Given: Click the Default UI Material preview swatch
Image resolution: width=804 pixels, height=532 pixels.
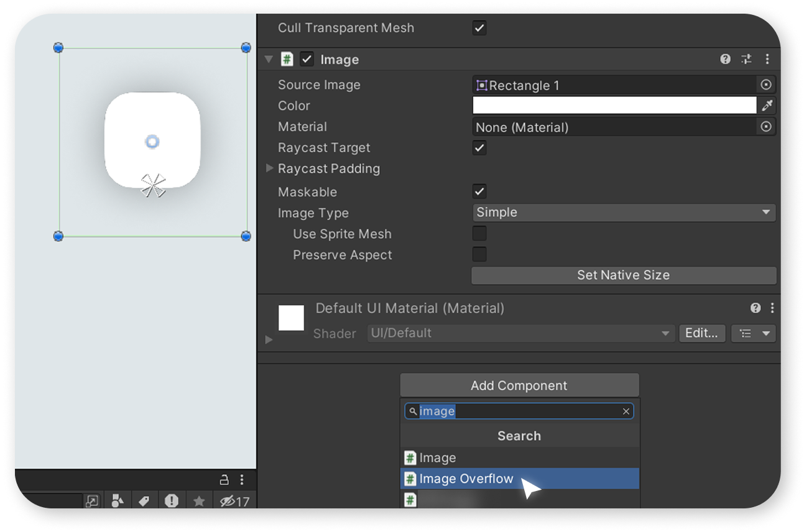Looking at the screenshot, I should pyautogui.click(x=291, y=318).
